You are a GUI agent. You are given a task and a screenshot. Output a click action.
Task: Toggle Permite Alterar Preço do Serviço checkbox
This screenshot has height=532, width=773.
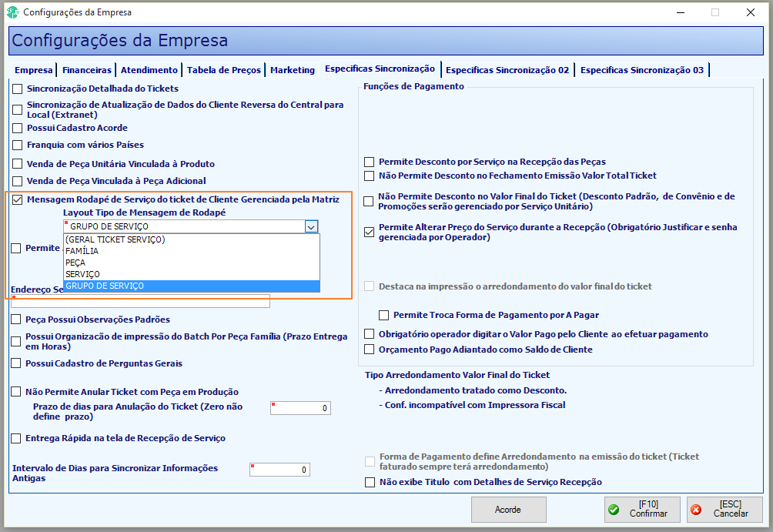click(369, 232)
